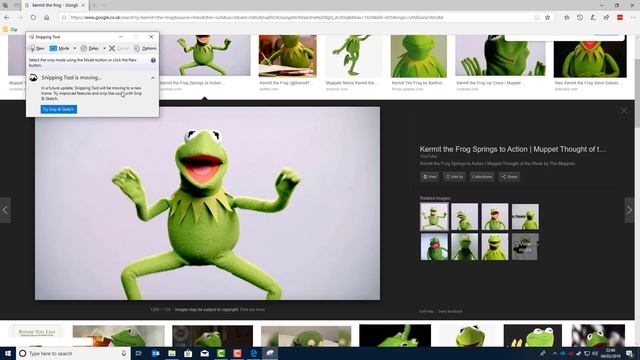Viewport: 640px width, 360px height.
Task: Open the Windows Start menu
Action: (x=8, y=353)
